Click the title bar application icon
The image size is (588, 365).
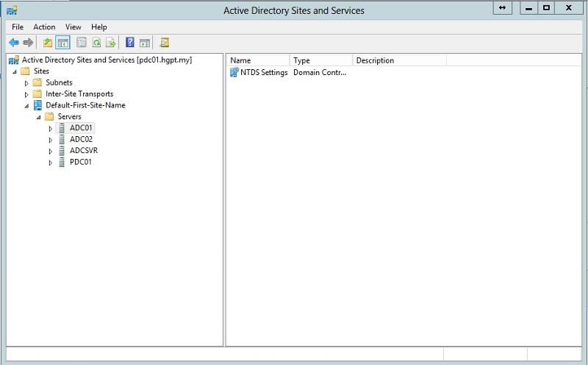coord(12,10)
